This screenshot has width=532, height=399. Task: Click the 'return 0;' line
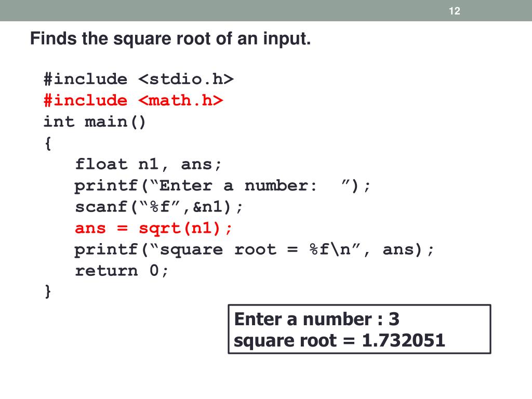coord(122,271)
